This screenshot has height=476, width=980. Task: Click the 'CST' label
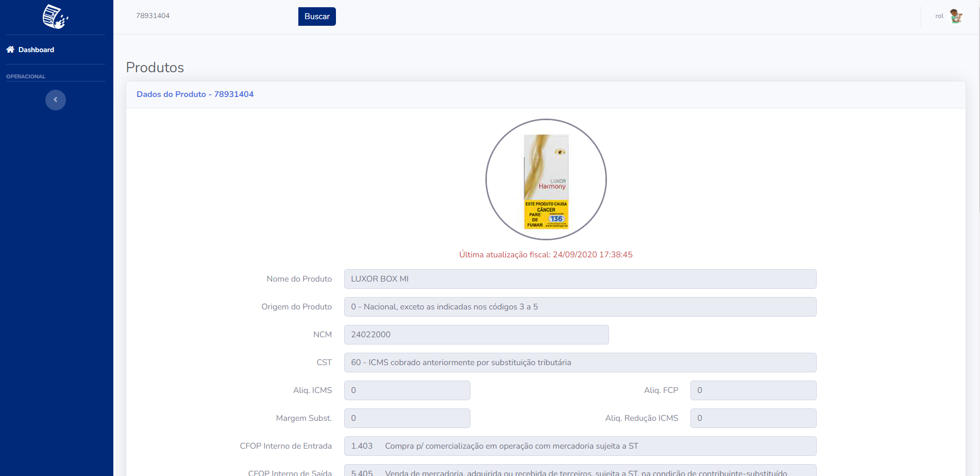click(x=324, y=363)
